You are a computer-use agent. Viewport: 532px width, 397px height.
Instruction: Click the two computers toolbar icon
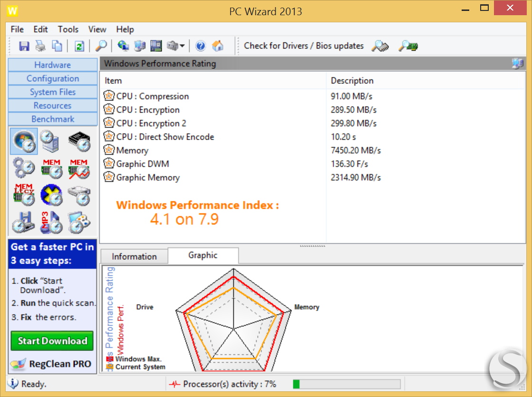coord(139,46)
